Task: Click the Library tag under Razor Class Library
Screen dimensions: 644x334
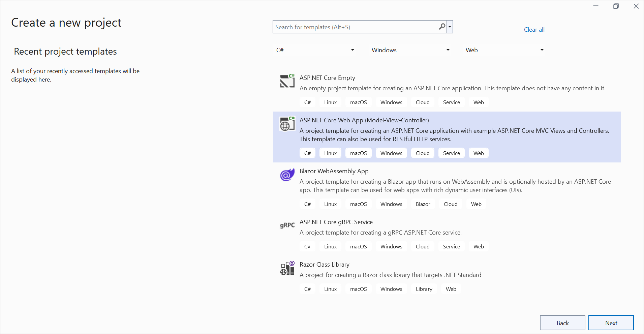Action: tap(424, 289)
